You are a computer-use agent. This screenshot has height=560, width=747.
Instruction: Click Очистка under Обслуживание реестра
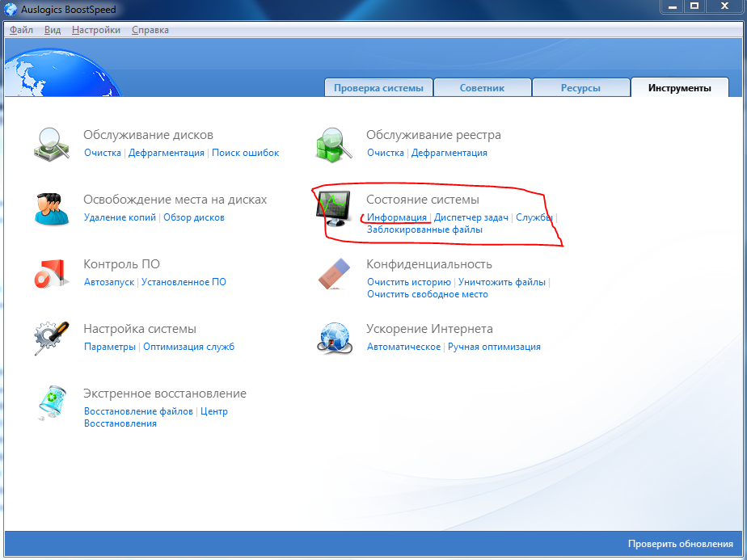[386, 153]
